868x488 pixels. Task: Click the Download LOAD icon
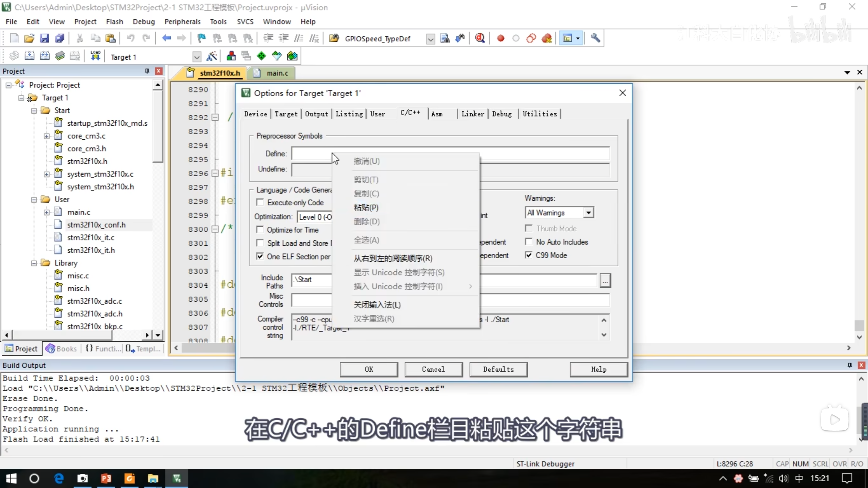95,56
